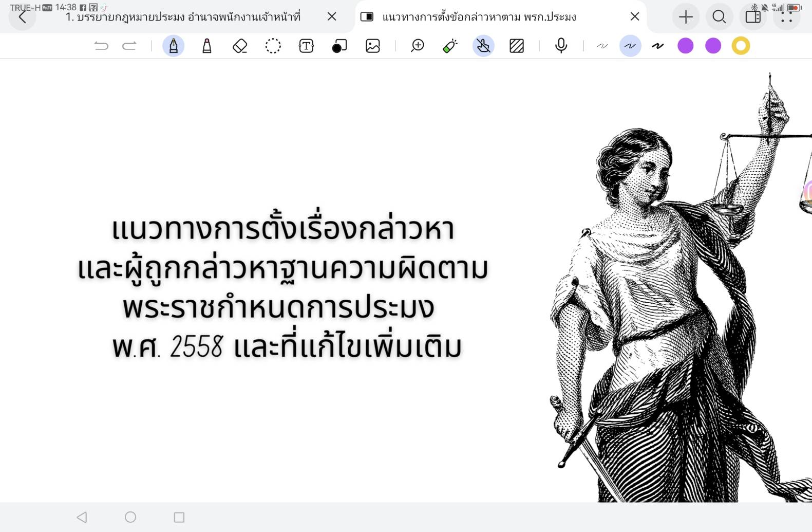Click the Lady Justice illustration
The width and height of the screenshot is (812, 532).
click(x=681, y=288)
